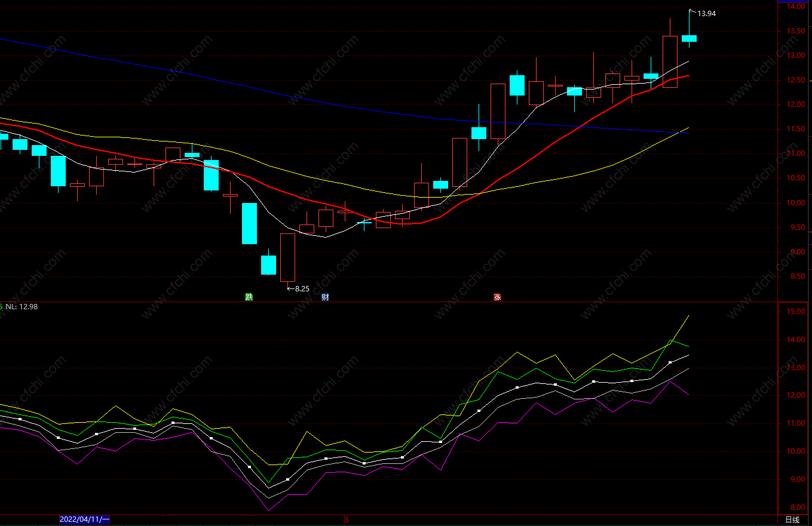Click the red 涨 event marker icon

tap(497, 297)
